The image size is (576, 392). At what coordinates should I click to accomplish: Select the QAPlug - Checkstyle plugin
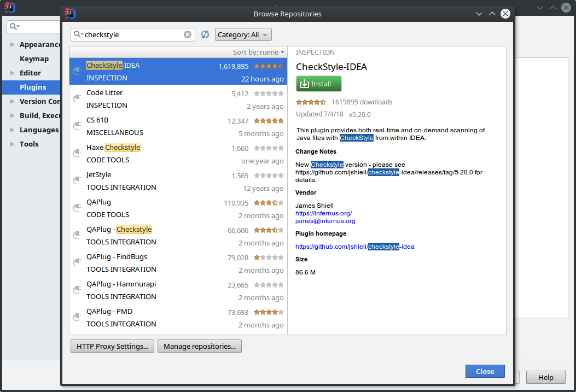click(x=178, y=235)
